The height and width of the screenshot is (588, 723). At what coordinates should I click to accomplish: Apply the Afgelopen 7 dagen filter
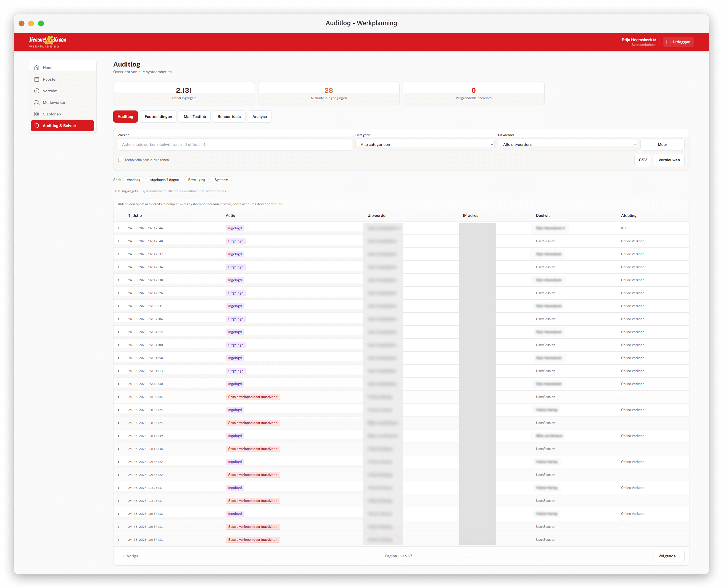point(164,180)
